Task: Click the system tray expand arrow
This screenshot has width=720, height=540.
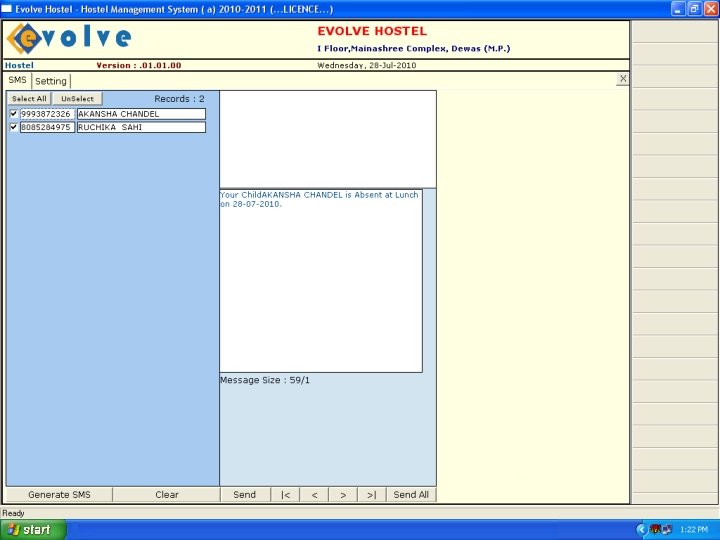Action: click(641, 530)
